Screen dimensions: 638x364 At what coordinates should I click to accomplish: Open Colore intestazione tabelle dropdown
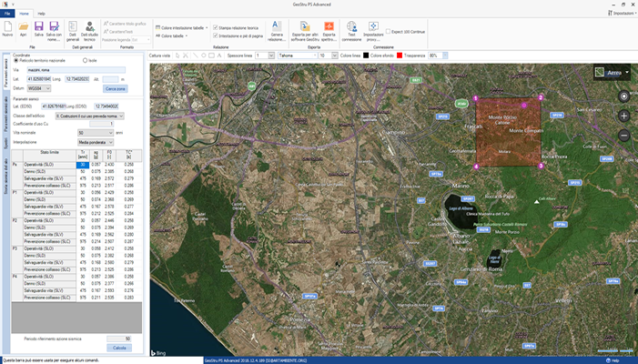(181, 28)
